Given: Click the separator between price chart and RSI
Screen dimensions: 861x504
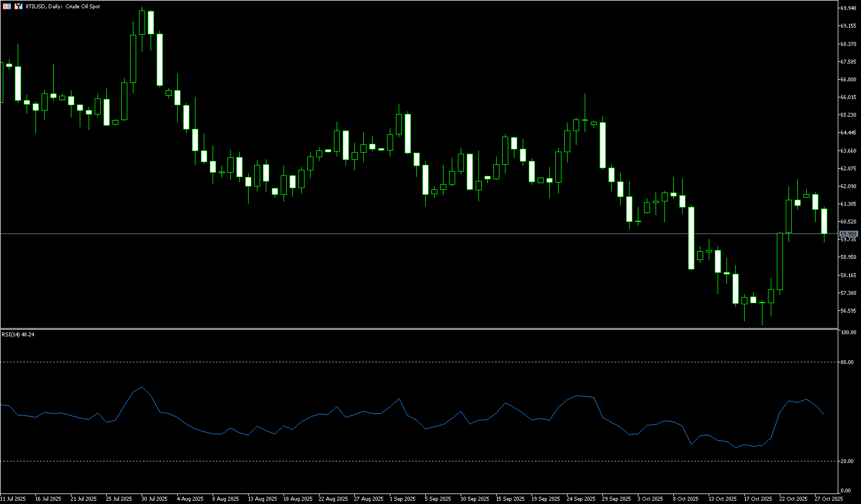Looking at the screenshot, I should tap(421, 329).
